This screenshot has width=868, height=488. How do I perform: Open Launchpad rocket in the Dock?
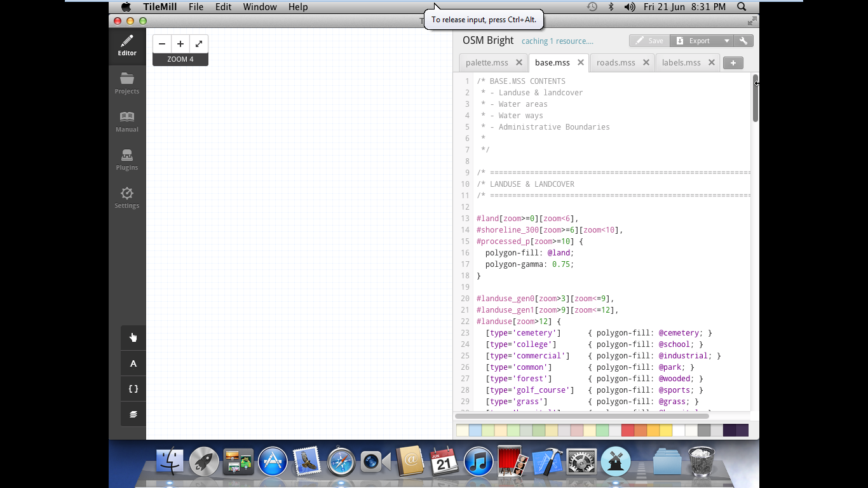(204, 462)
